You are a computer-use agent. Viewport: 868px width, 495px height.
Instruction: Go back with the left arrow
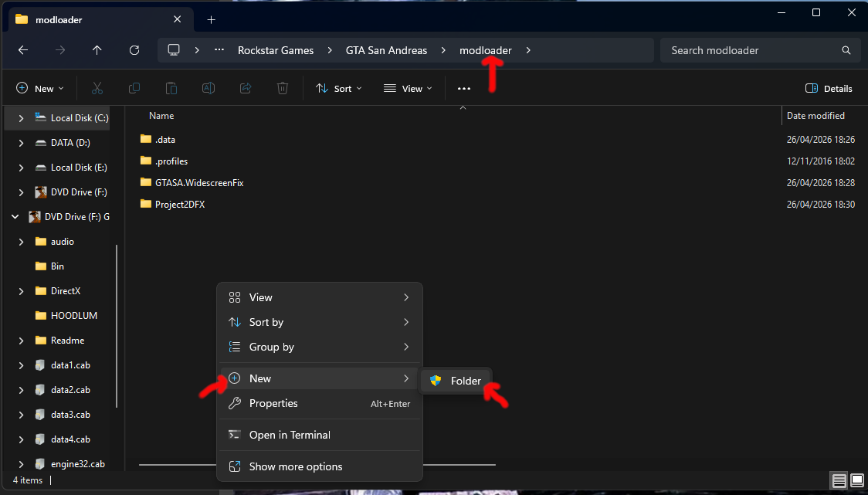pyautogui.click(x=22, y=50)
